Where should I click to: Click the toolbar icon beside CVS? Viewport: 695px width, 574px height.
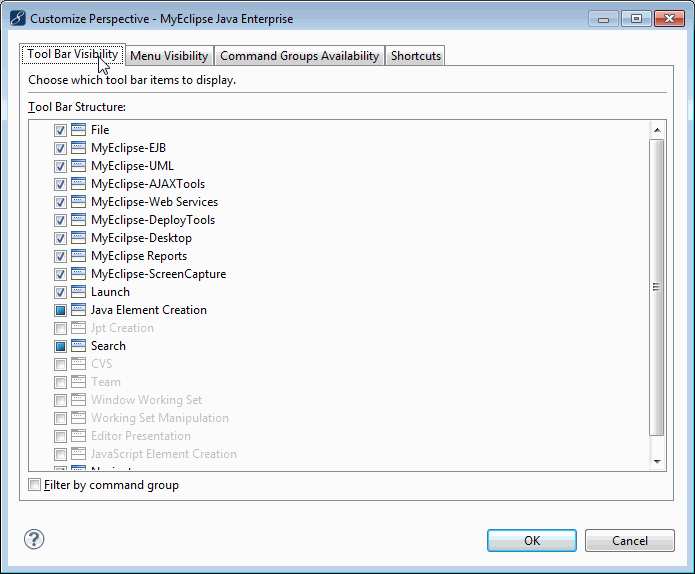pos(78,364)
